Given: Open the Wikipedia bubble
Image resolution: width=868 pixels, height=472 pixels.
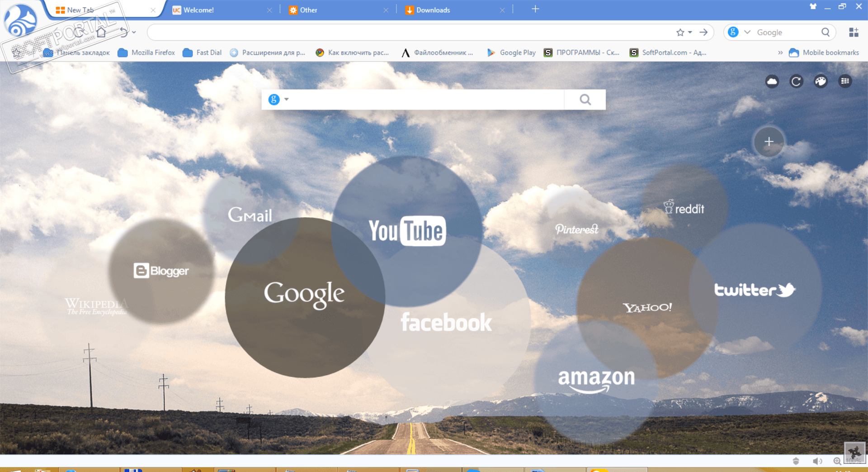Looking at the screenshot, I should [96, 306].
